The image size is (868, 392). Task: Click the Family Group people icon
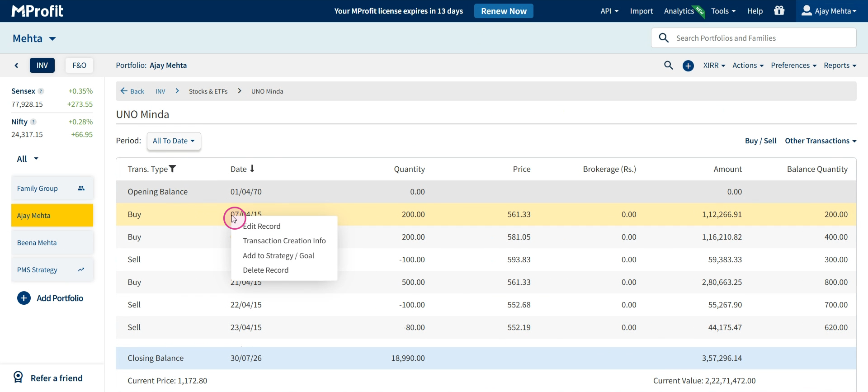81,189
